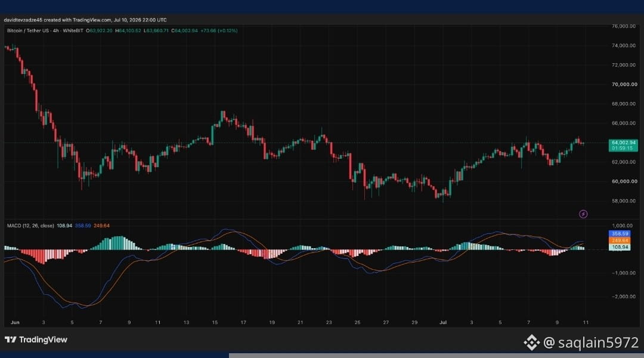Click the histogram value tag 108.94
Image resolution: width=644 pixels, height=358 pixels.
620,248
